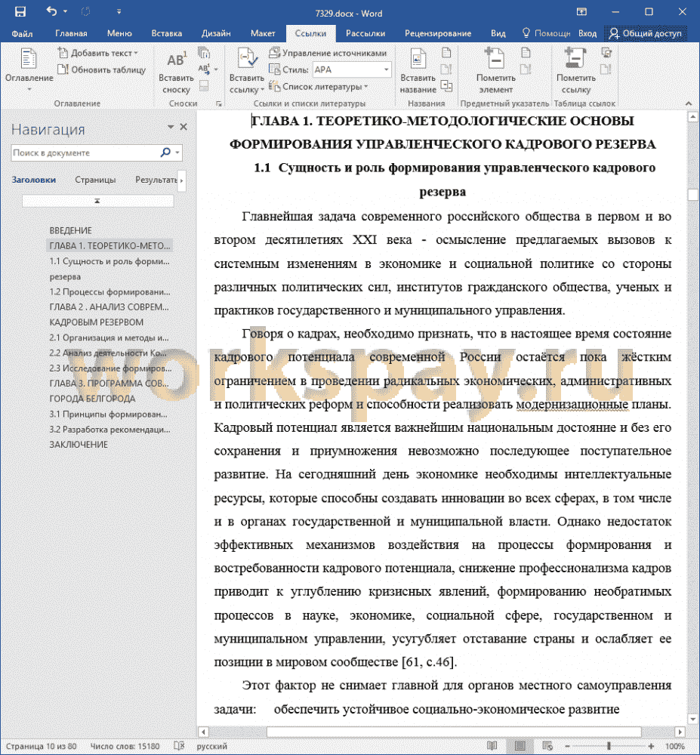Switch to the Дизайн tab
The image size is (700, 755).
[x=216, y=33]
